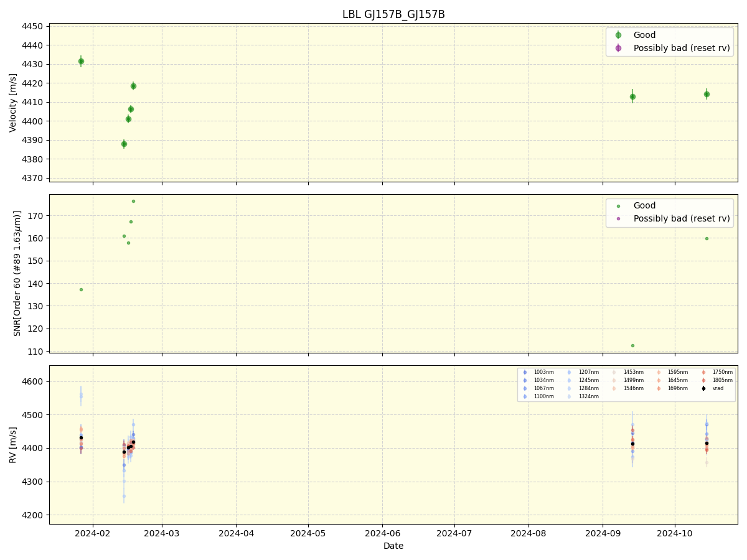
Task: Click the Date x-axis label
Action: coord(393,546)
